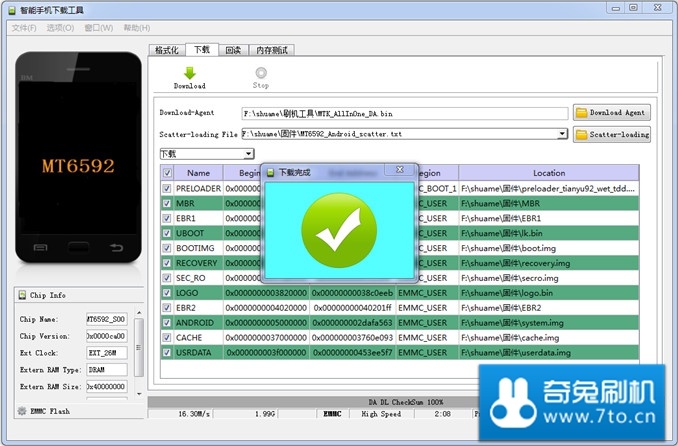Open the 帮助(H) menu
Image resolution: width=678 pixels, height=446 pixels.
point(137,28)
